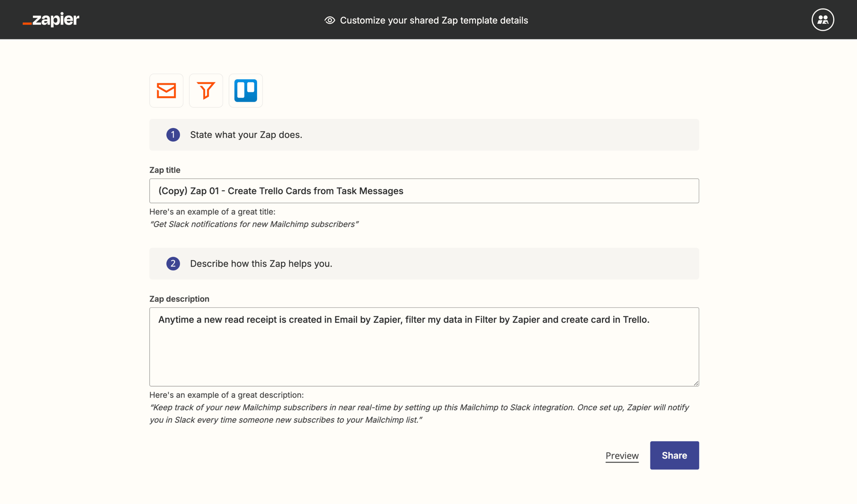Image resolution: width=857 pixels, height=504 pixels.
Task: Click the Share button
Action: click(674, 455)
